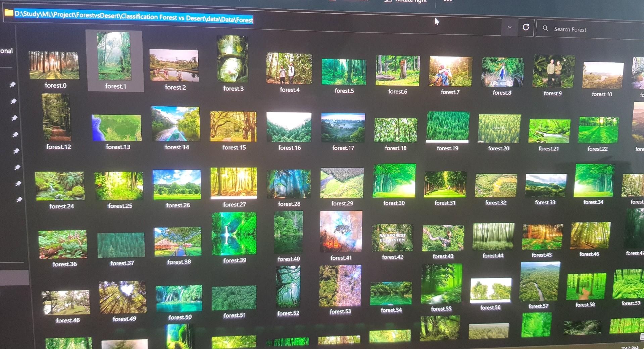
Task: Click the 'Personal' item in the sidebar
Action: pos(5,51)
